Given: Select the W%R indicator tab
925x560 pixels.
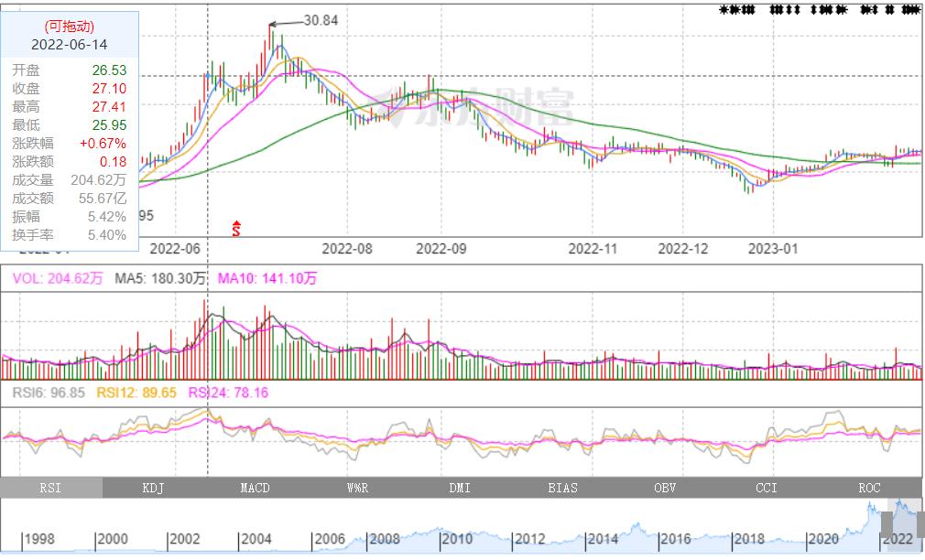Looking at the screenshot, I should coord(358,488).
